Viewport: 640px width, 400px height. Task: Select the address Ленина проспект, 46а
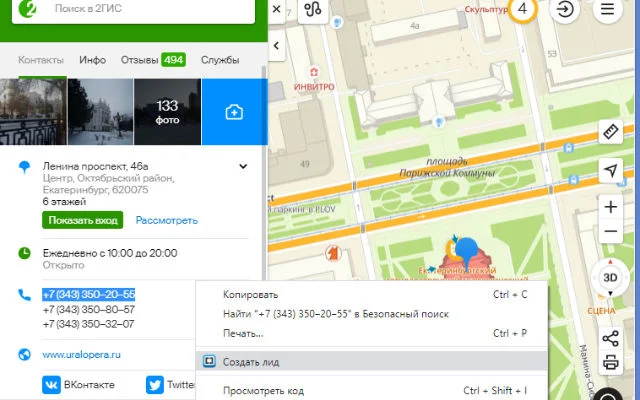click(x=96, y=166)
